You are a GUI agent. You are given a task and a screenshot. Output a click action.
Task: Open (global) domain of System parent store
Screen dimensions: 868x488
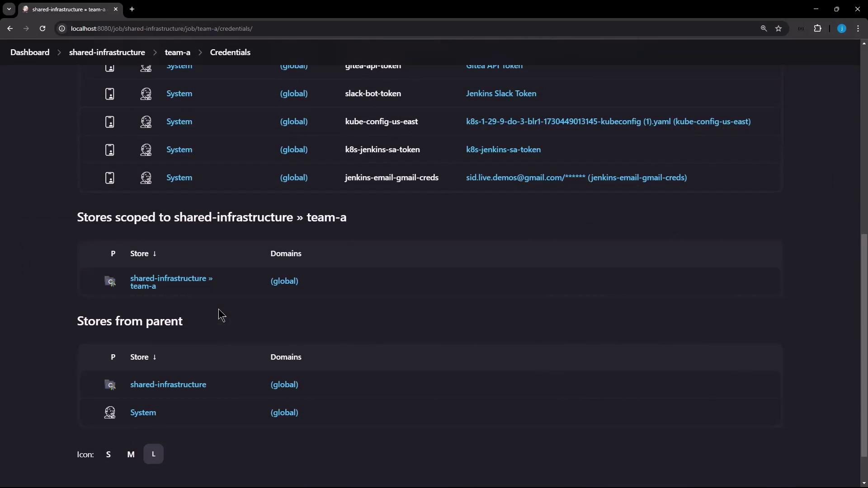[284, 413]
